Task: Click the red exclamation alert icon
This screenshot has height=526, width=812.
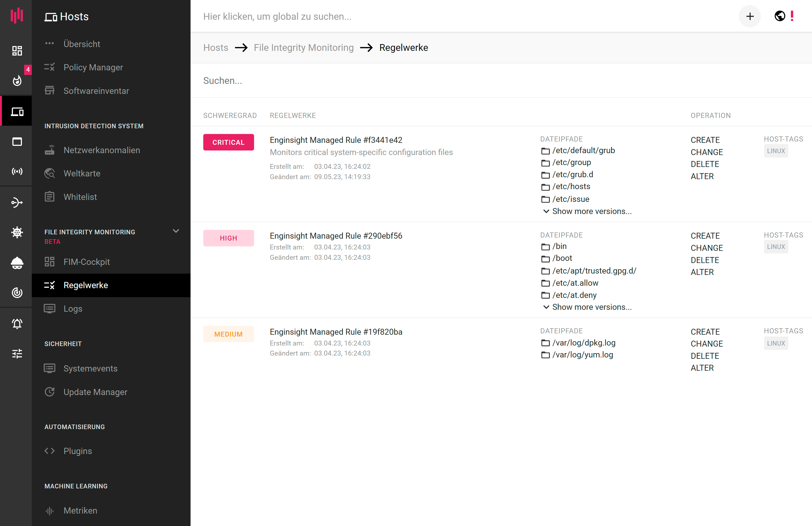Action: pos(792,16)
